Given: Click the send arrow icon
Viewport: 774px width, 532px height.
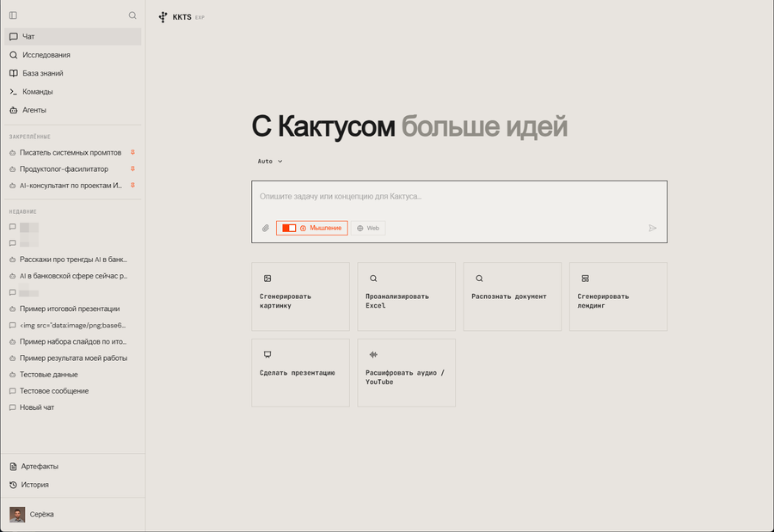Looking at the screenshot, I should click(x=653, y=228).
